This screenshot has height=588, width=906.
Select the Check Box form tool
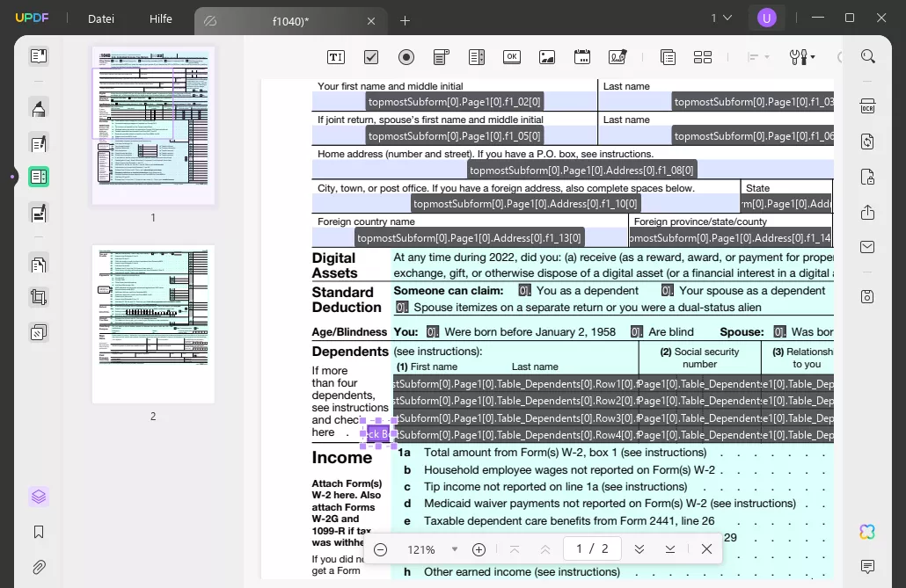click(x=371, y=57)
